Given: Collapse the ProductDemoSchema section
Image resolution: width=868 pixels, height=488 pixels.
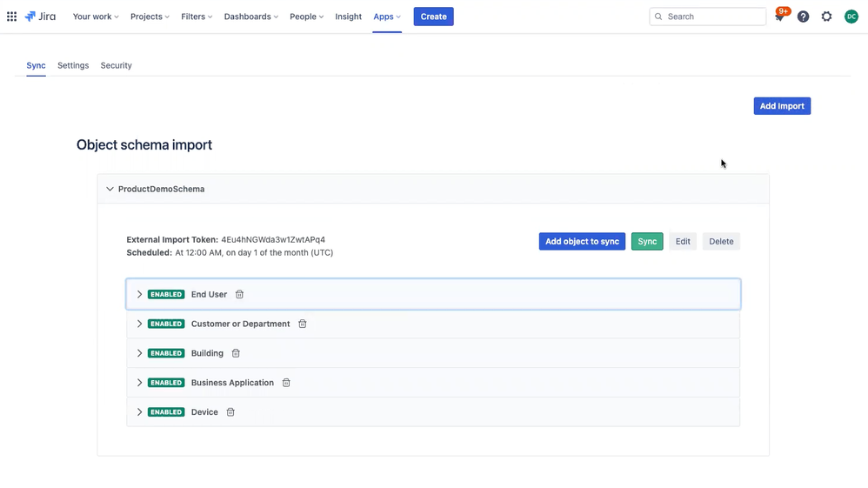Looking at the screenshot, I should coord(110,189).
